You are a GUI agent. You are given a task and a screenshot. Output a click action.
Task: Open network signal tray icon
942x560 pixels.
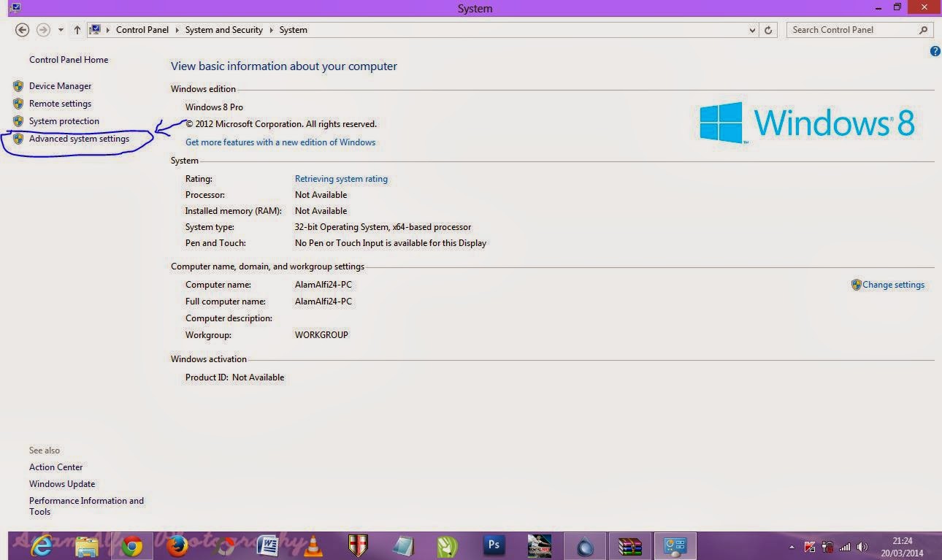pos(845,546)
